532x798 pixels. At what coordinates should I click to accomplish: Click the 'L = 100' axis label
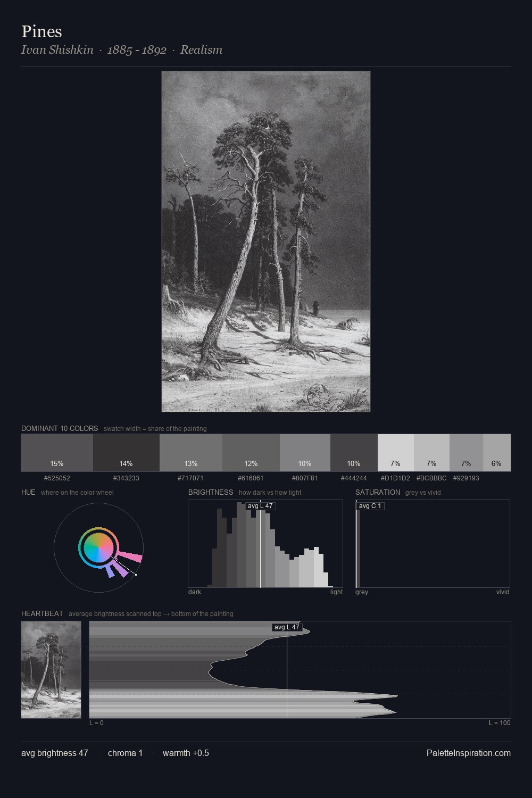click(500, 723)
